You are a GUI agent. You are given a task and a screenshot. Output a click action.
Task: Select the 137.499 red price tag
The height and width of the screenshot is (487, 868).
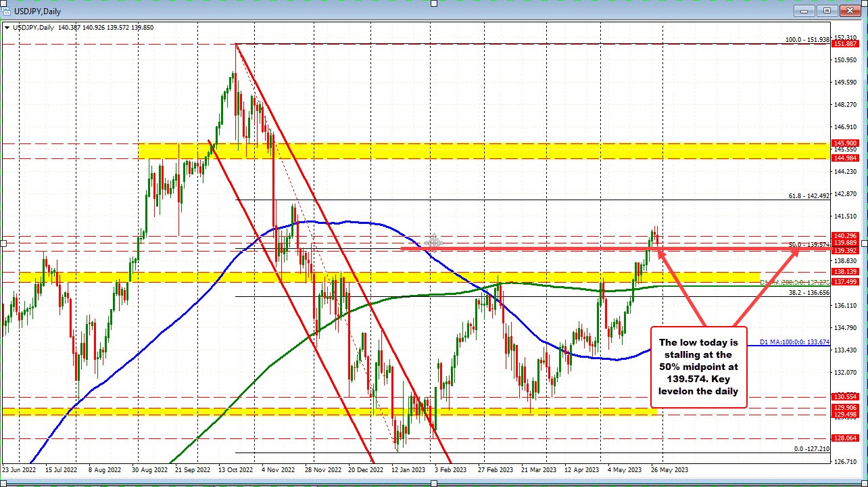[x=845, y=282]
